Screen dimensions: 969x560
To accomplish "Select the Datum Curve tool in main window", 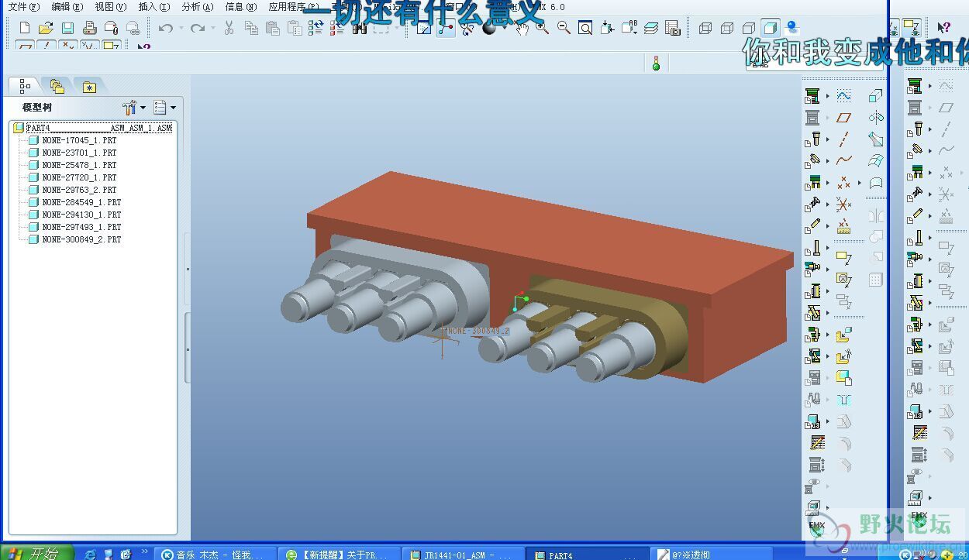I will tap(844, 160).
